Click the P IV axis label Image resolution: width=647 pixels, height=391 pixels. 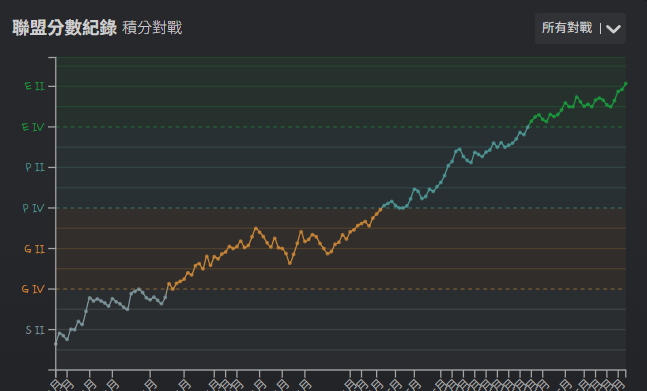click(33, 208)
